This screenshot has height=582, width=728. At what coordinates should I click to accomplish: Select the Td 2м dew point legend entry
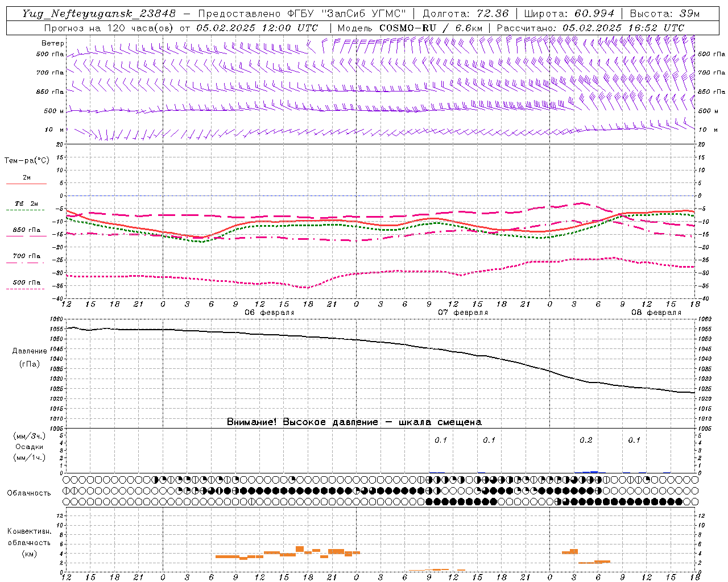(x=26, y=203)
